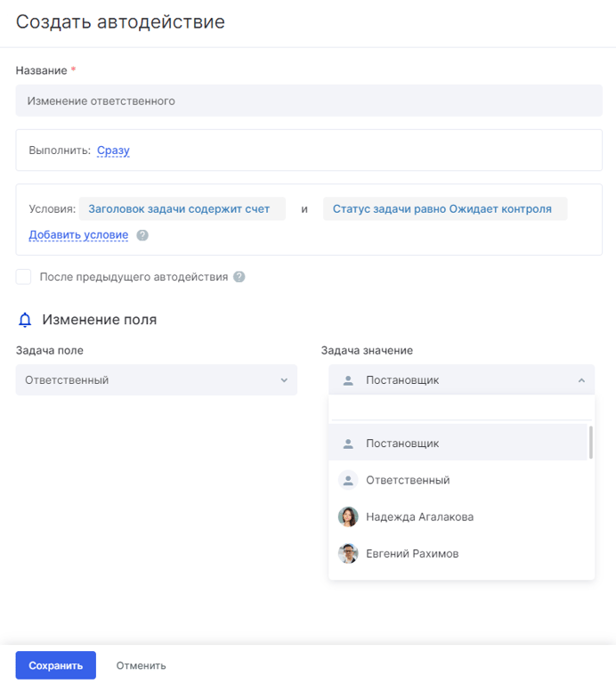Click Надежда Агалакова avatar in list
This screenshot has height=684, width=616.
[348, 517]
